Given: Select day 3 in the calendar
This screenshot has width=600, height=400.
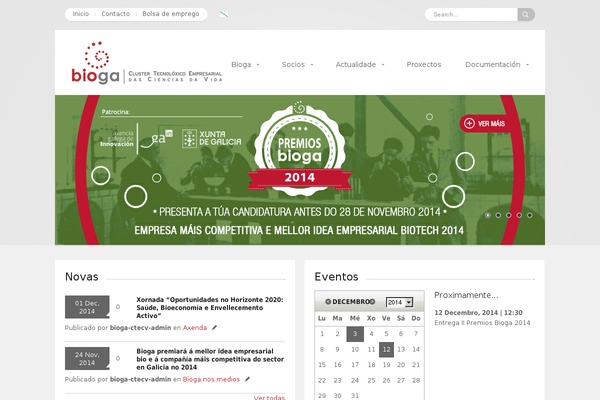Looking at the screenshot, I should [355, 334].
